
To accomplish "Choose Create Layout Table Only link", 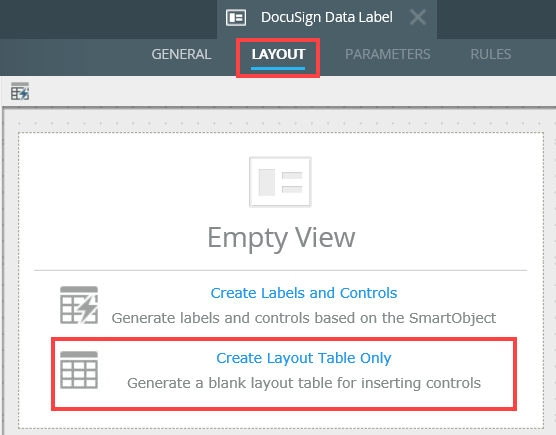I will (x=304, y=358).
